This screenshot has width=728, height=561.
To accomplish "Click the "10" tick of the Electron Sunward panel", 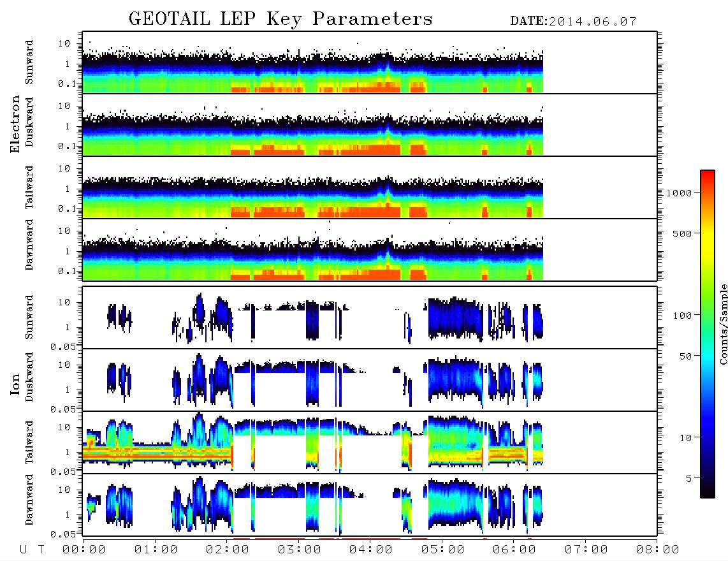I will [64, 43].
